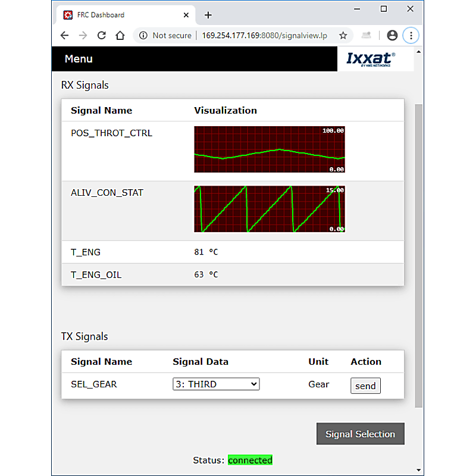Click the connected status indicator
This screenshot has height=476, width=476.
(250, 460)
